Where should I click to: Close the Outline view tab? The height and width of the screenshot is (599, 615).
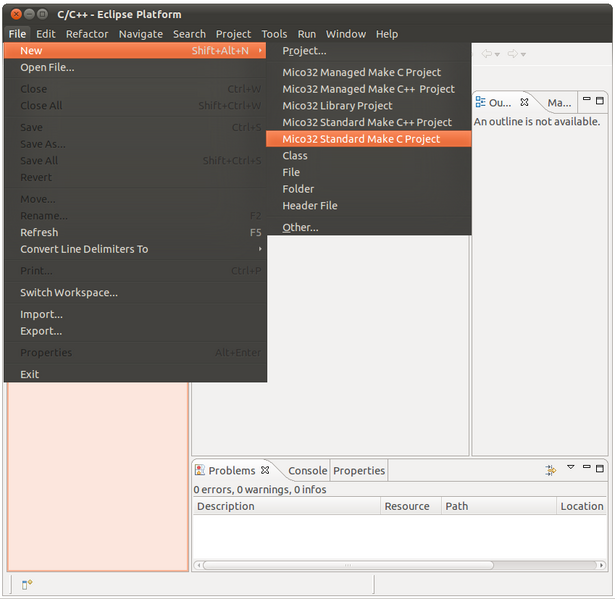(524, 102)
